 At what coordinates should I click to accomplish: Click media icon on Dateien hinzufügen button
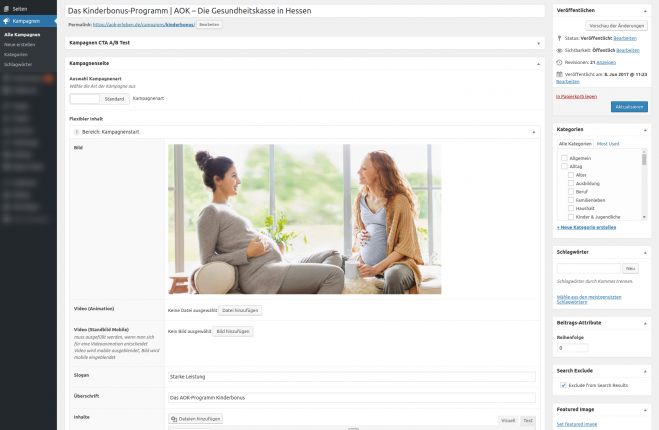click(x=175, y=419)
